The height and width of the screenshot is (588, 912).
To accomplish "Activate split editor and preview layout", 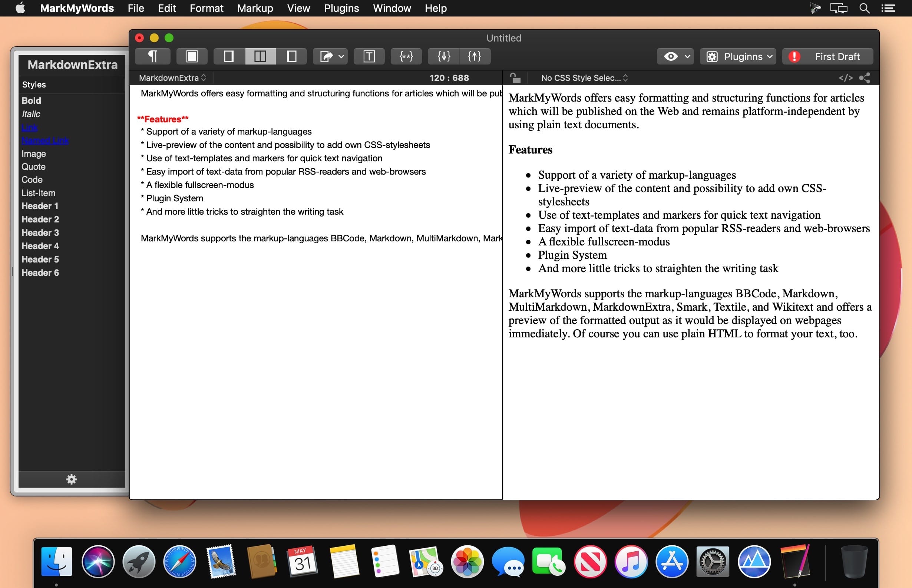I will 260,56.
